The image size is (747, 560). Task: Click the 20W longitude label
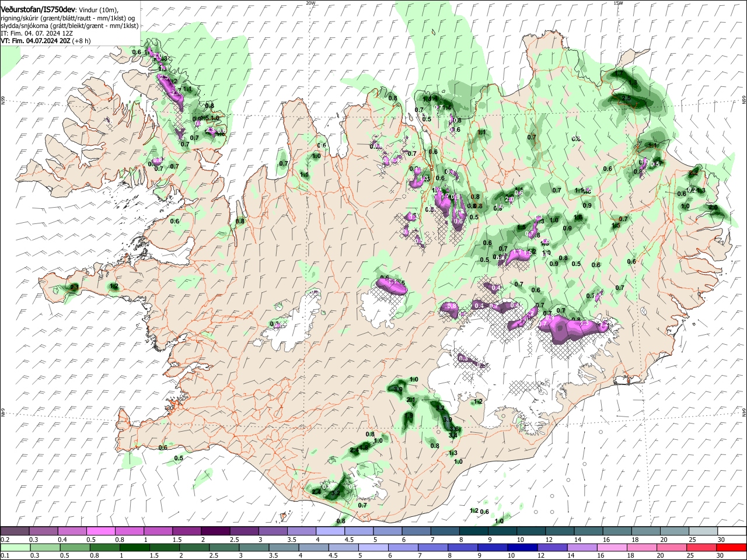(310, 3)
